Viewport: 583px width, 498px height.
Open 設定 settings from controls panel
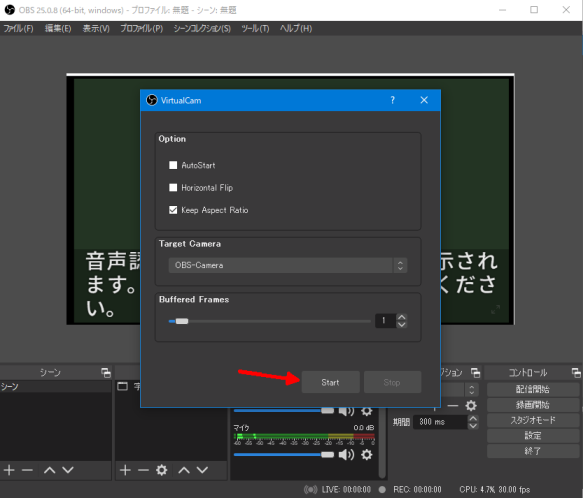[533, 436]
